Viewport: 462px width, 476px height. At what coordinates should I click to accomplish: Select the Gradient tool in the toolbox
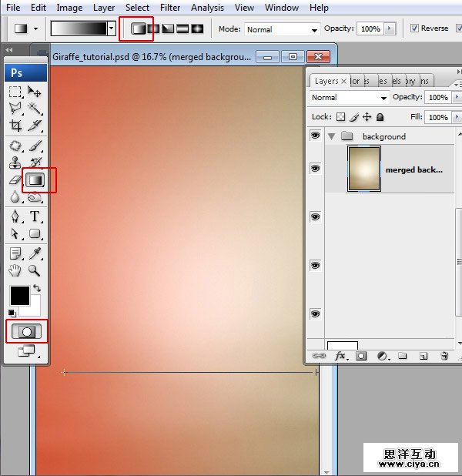pyautogui.click(x=35, y=180)
